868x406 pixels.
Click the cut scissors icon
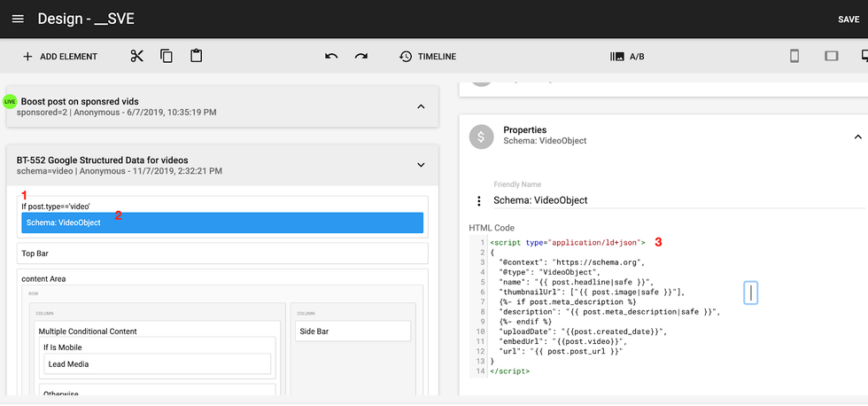tap(136, 56)
